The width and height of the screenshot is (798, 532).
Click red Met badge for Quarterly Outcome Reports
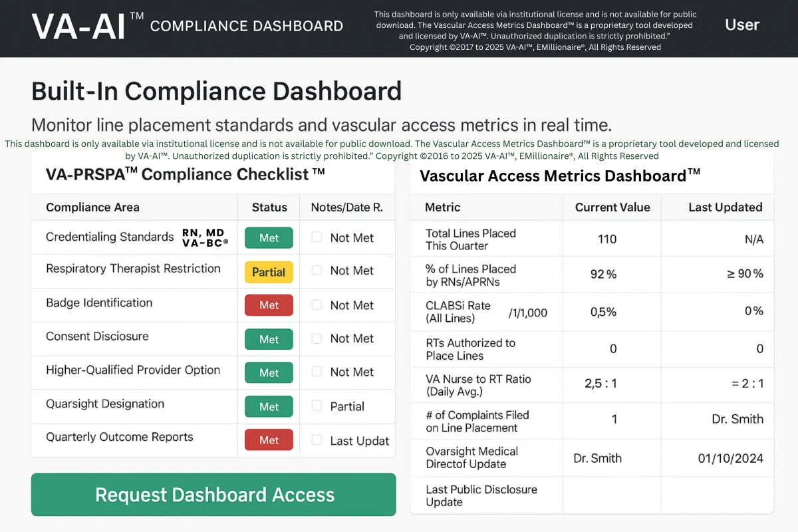pos(269,440)
